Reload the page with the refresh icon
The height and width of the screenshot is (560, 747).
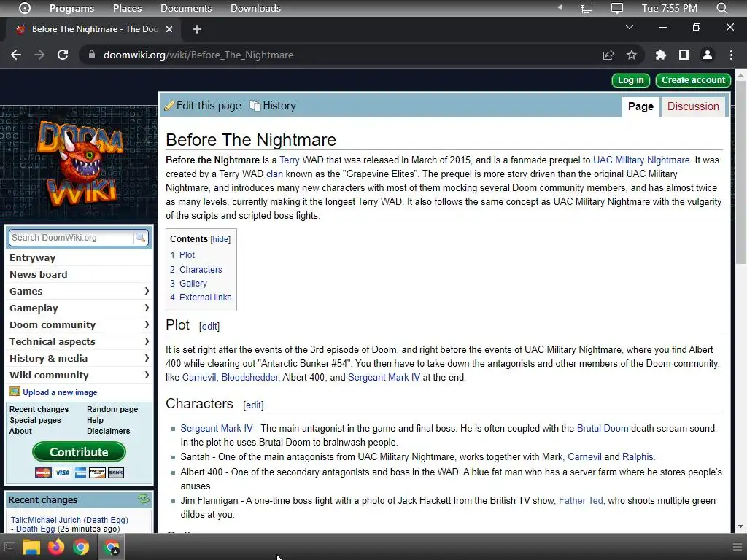tap(63, 55)
